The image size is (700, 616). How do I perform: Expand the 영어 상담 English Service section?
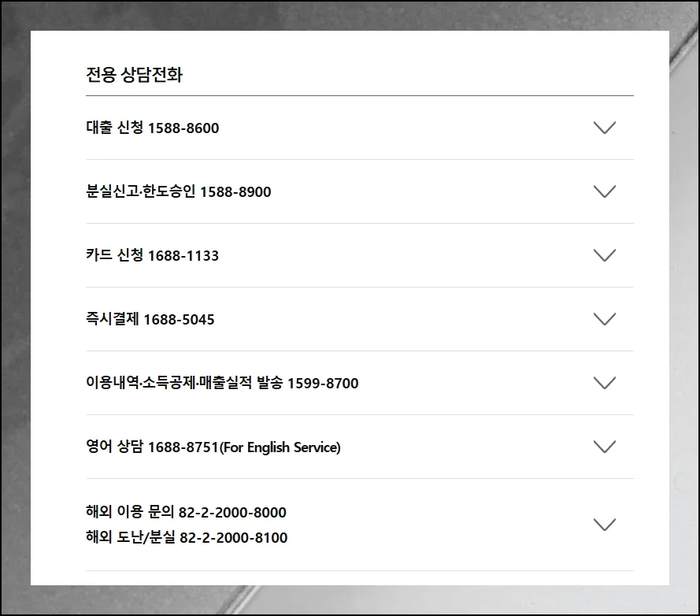tap(605, 447)
